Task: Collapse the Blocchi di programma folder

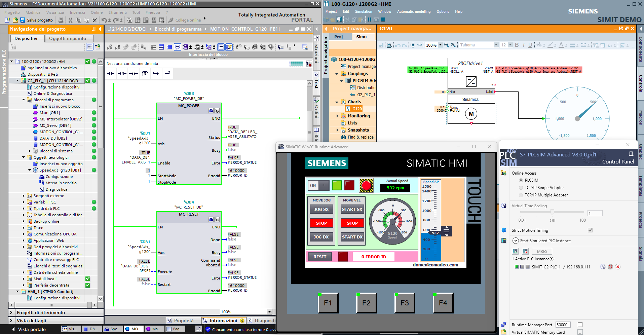Action: coord(24,100)
